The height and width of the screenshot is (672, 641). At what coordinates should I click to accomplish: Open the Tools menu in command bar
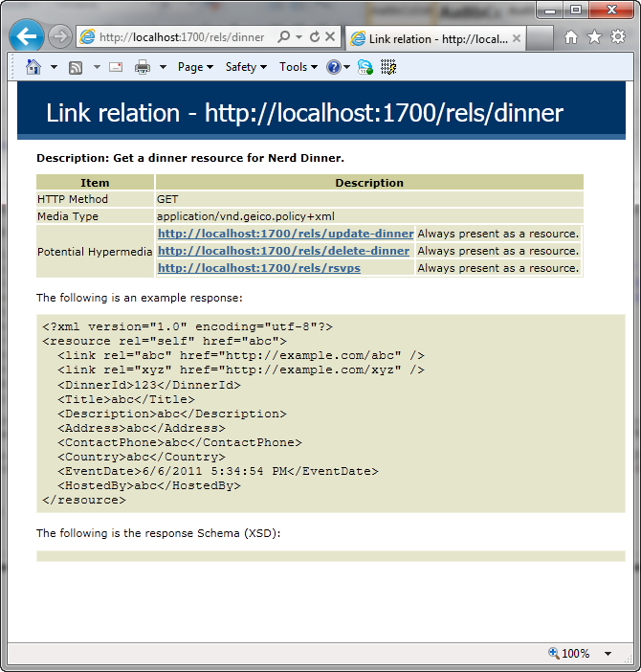(298, 67)
